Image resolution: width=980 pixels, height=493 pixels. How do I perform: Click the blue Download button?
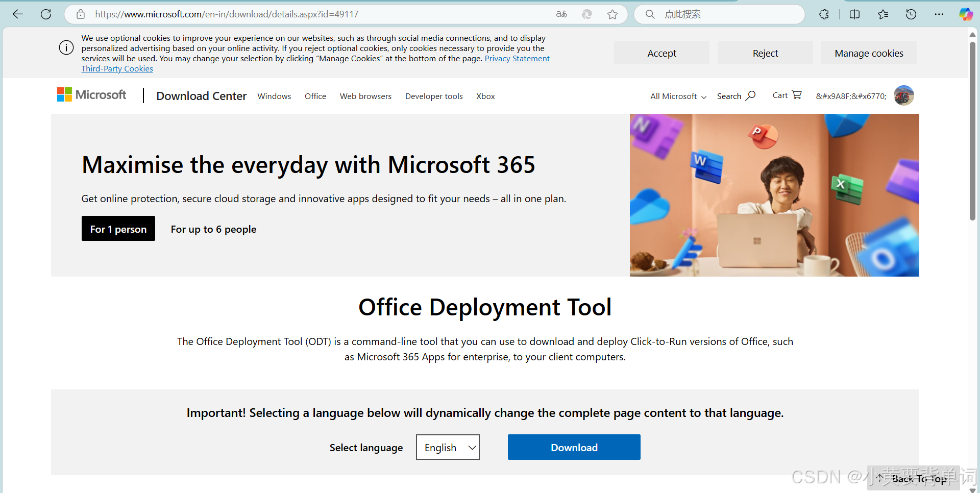pos(574,447)
